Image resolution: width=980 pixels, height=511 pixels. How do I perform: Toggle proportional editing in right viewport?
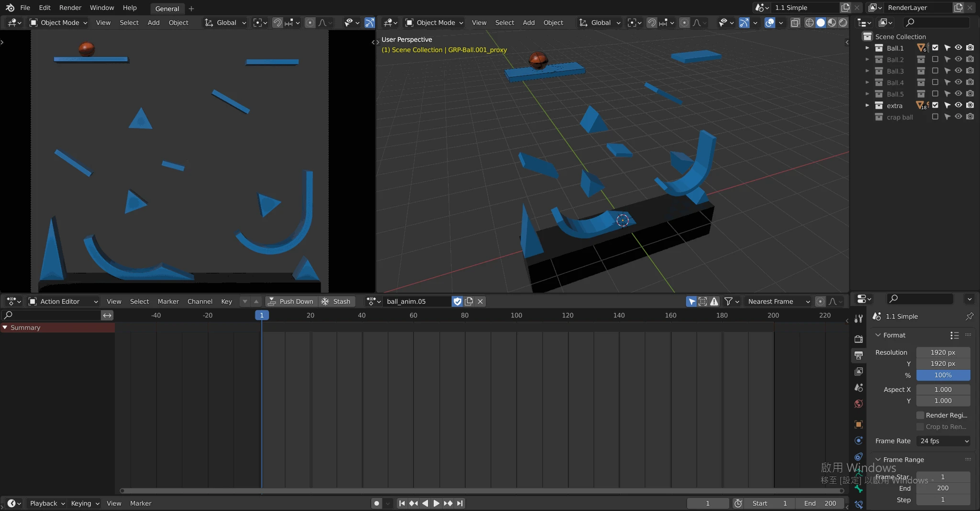point(684,23)
